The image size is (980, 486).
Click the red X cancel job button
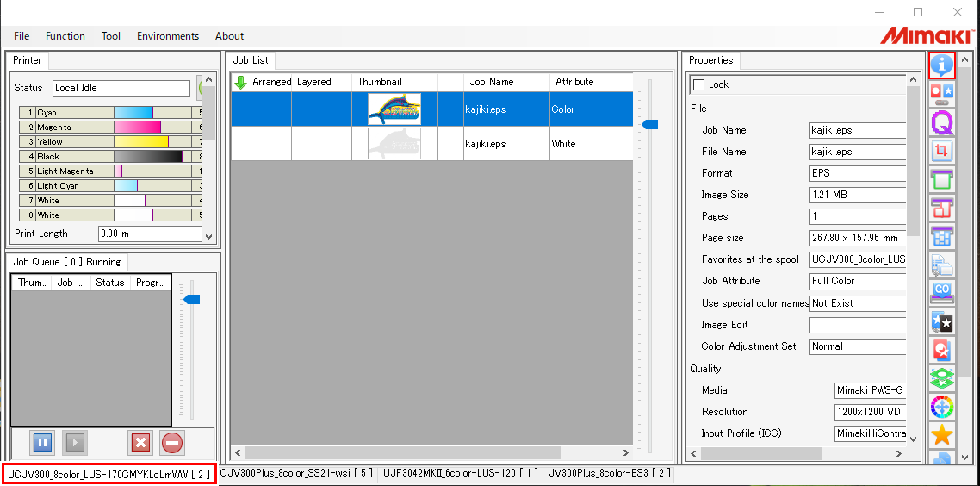coord(140,443)
